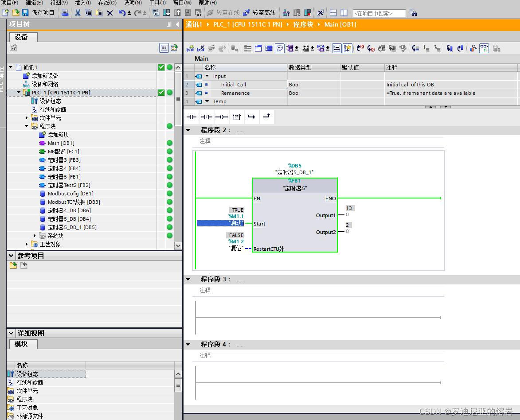The height and width of the screenshot is (420, 520).
Task: Toggle network comments speech-bubble icon
Action: tap(280, 48)
